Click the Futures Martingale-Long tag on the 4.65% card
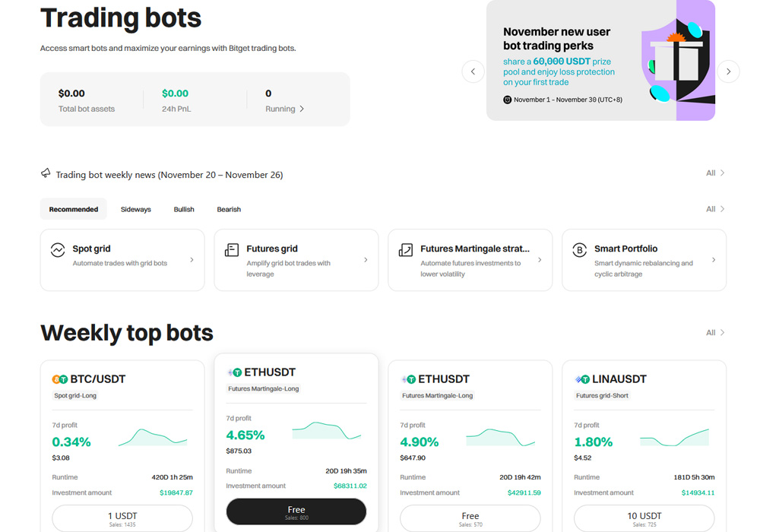This screenshot has width=760, height=532. point(263,389)
